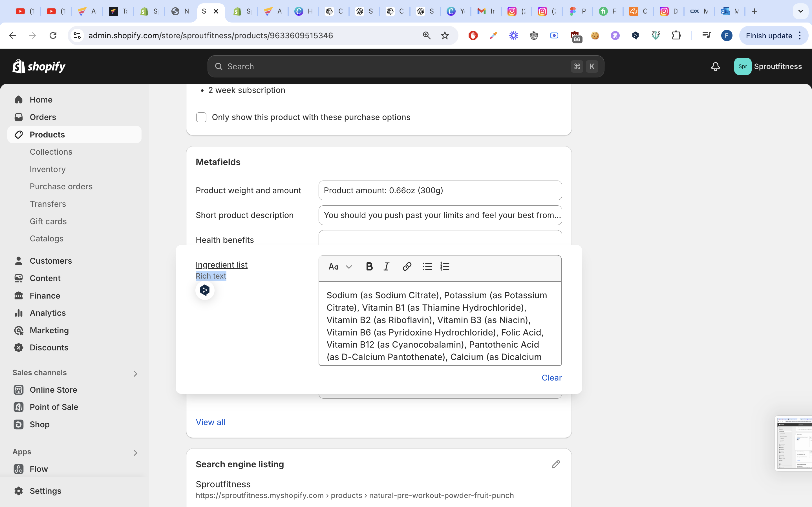Click View all metafields link
Screen dimensions: 812x507
coord(210,422)
